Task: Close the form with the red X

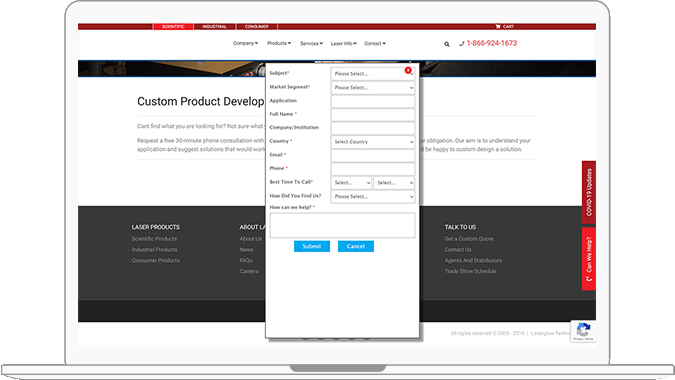Action: pos(408,70)
